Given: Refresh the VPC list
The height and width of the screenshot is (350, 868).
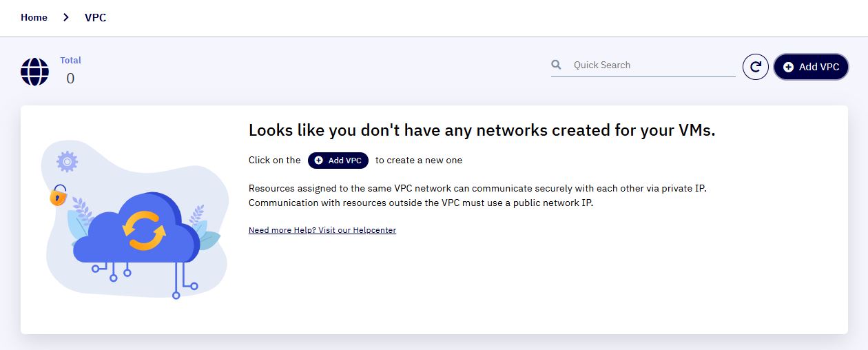Looking at the screenshot, I should (756, 67).
